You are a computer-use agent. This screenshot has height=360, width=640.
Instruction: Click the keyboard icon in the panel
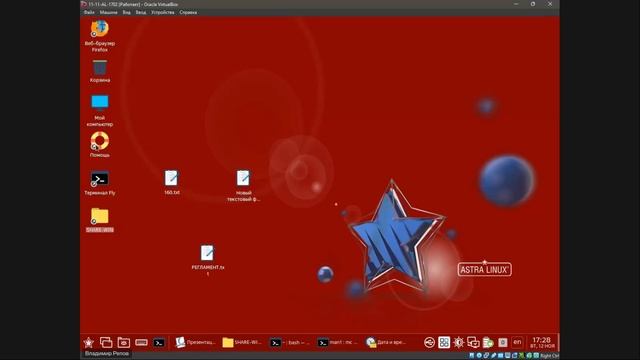coord(141,342)
